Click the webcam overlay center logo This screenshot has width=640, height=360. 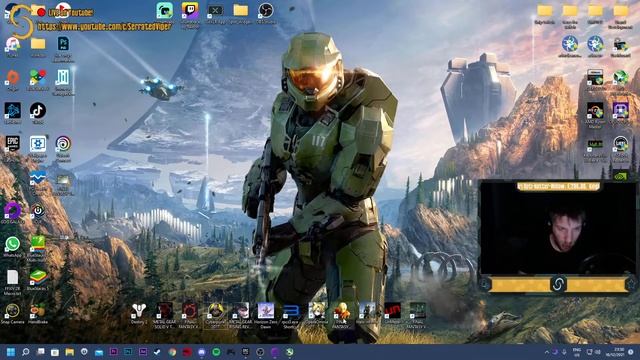point(558,284)
